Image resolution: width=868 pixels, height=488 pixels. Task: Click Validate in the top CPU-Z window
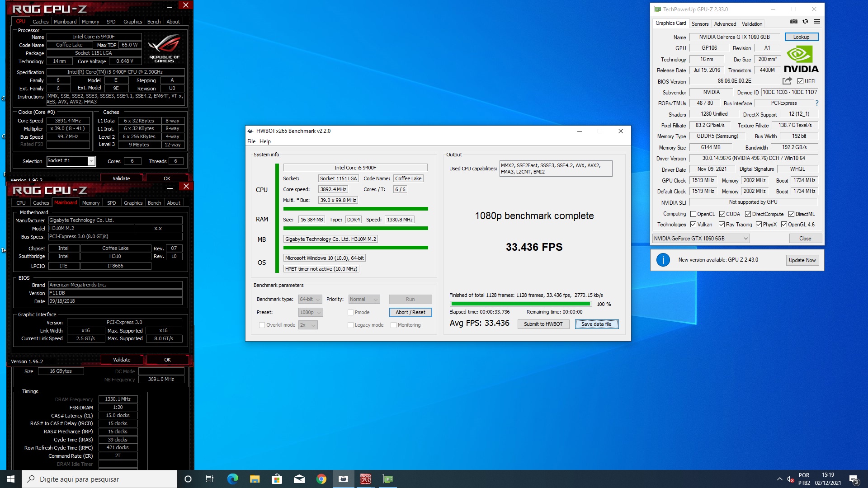pyautogui.click(x=121, y=178)
